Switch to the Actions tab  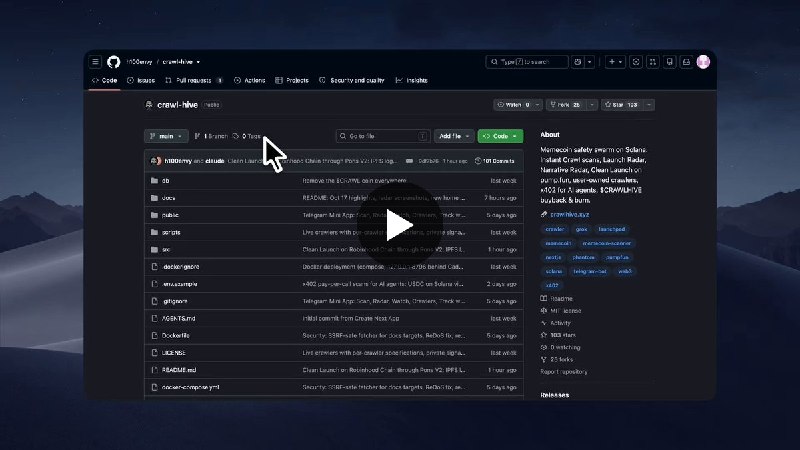click(x=249, y=80)
